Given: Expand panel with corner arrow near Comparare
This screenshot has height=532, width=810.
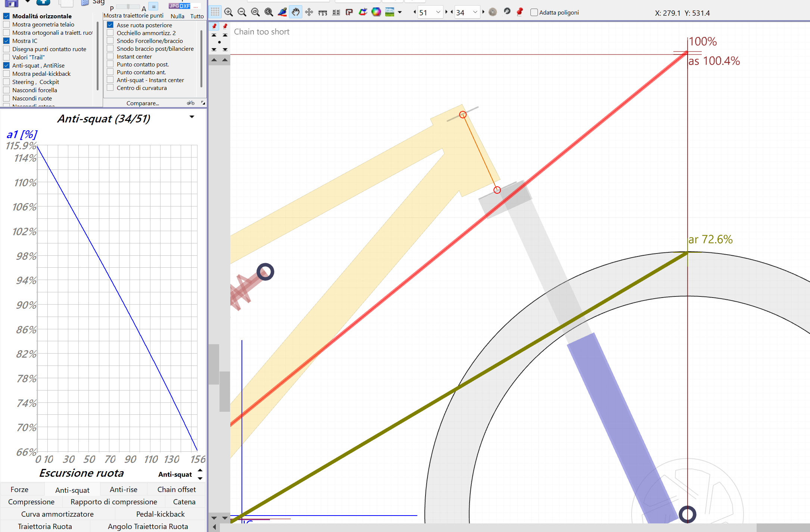Looking at the screenshot, I should pyautogui.click(x=203, y=103).
